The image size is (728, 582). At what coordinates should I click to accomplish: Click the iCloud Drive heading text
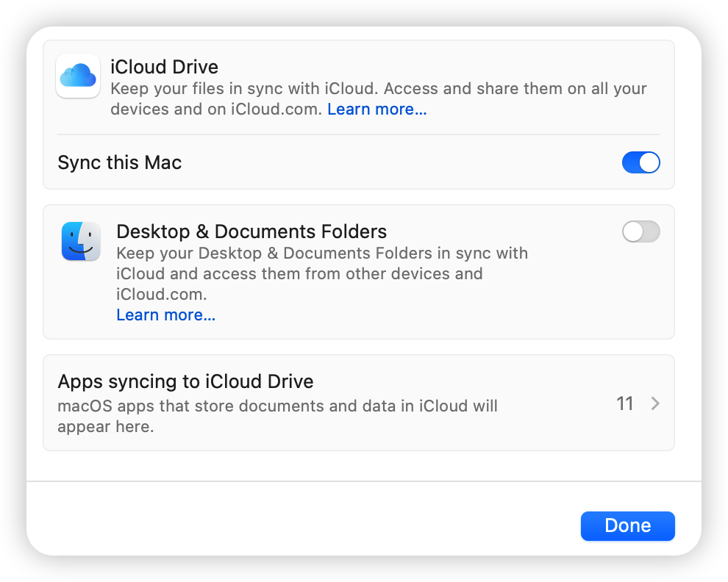tap(164, 67)
